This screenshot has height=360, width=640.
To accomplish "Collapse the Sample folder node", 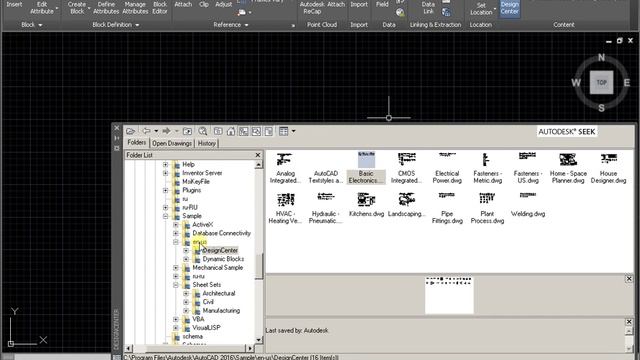I will (165, 216).
